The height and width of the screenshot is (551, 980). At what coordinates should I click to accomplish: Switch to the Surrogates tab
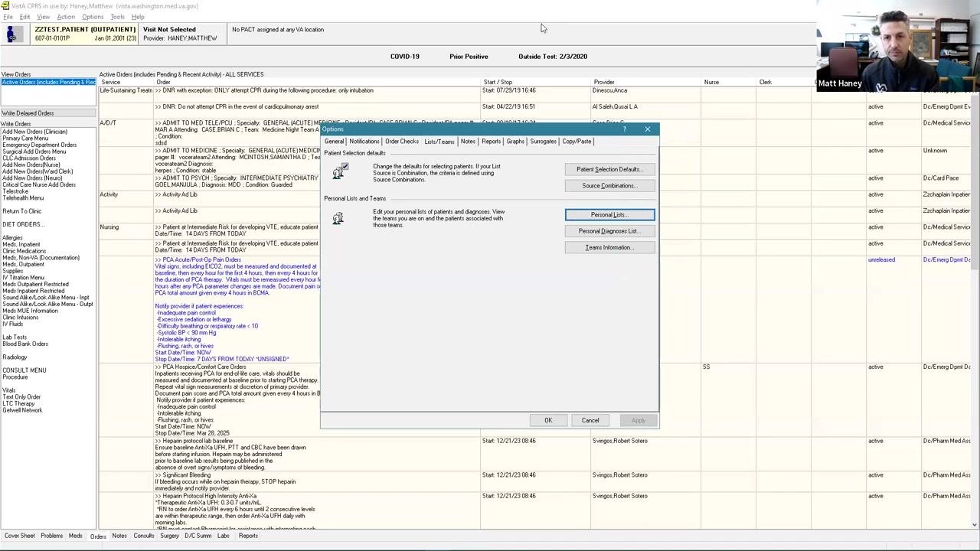tap(543, 142)
